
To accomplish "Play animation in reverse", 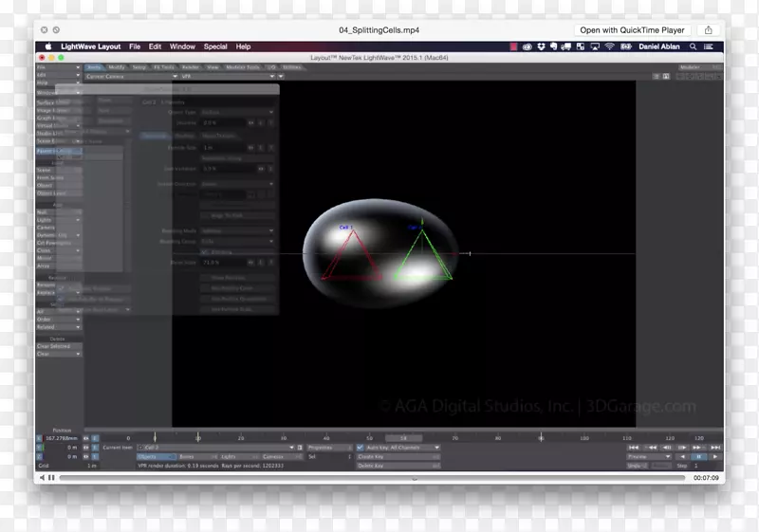I will click(682, 456).
